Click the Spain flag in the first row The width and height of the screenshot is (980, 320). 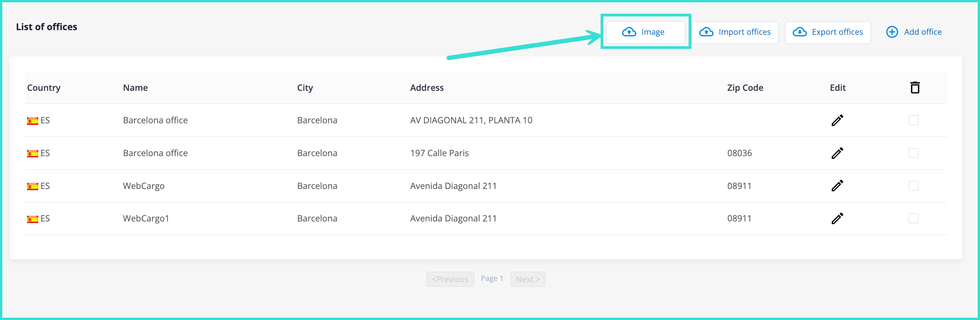(x=32, y=121)
